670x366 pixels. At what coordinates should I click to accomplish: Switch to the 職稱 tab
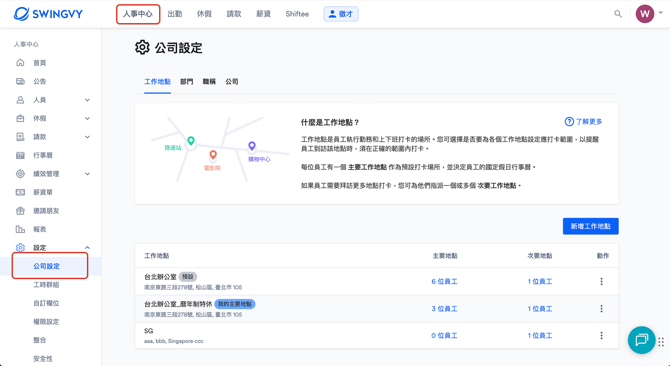click(x=209, y=82)
